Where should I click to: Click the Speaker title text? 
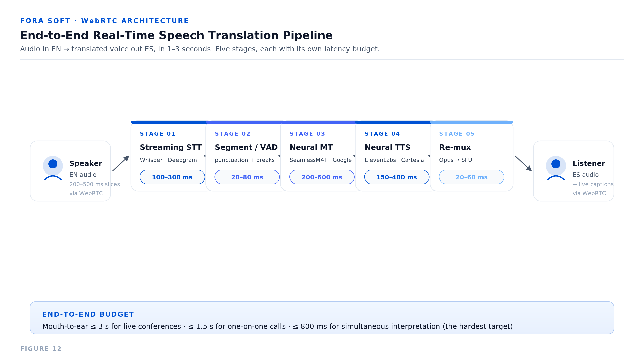86,163
